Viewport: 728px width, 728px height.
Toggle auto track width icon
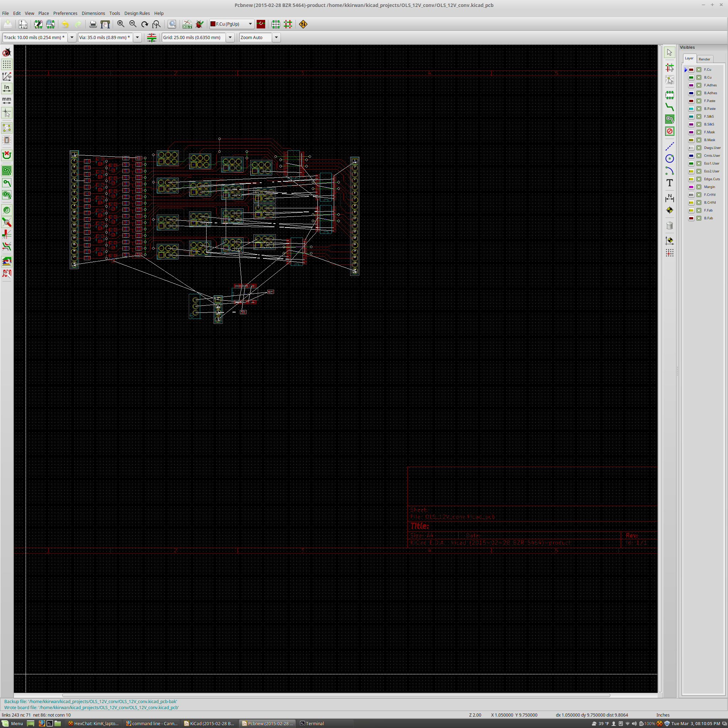point(151,38)
